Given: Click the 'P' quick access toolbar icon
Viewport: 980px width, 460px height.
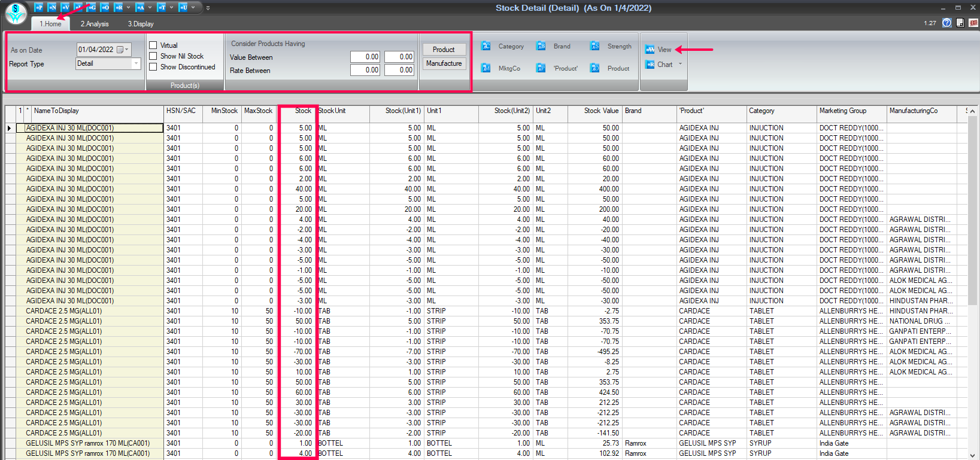Looking at the screenshot, I should pyautogui.click(x=39, y=7).
